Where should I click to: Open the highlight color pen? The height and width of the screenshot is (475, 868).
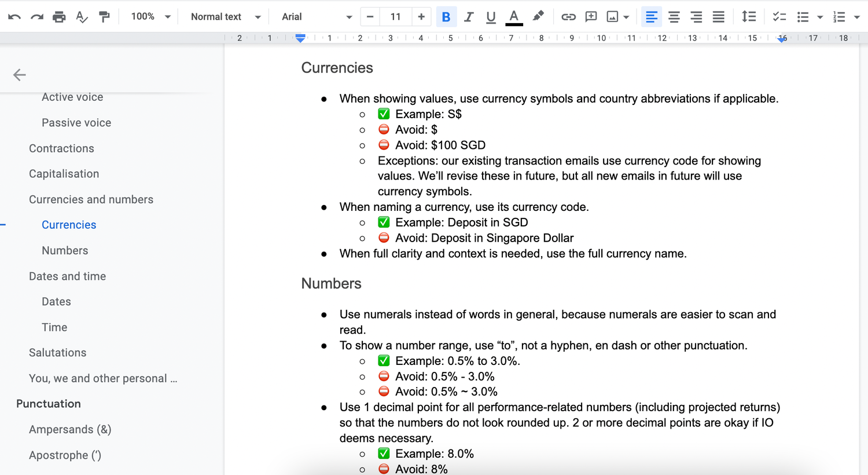click(x=538, y=17)
